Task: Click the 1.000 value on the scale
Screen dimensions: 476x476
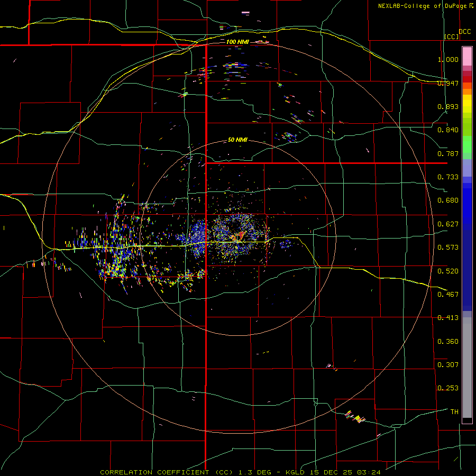Action: pos(448,59)
